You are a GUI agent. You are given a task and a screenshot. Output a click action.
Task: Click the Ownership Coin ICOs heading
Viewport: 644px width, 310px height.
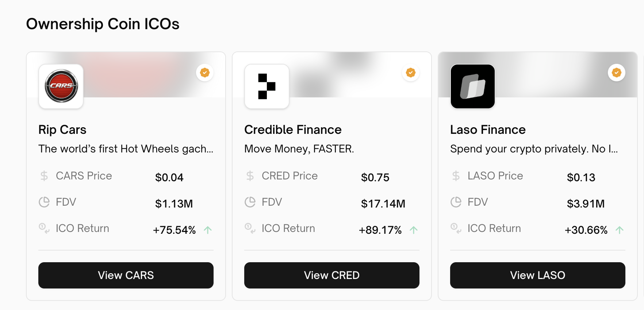(103, 24)
